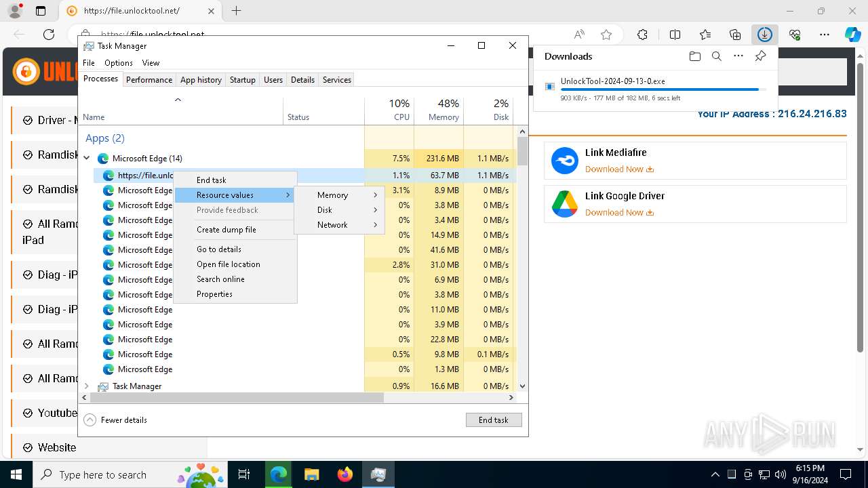
Task: Collapse to Fewer details view
Action: coord(115,420)
